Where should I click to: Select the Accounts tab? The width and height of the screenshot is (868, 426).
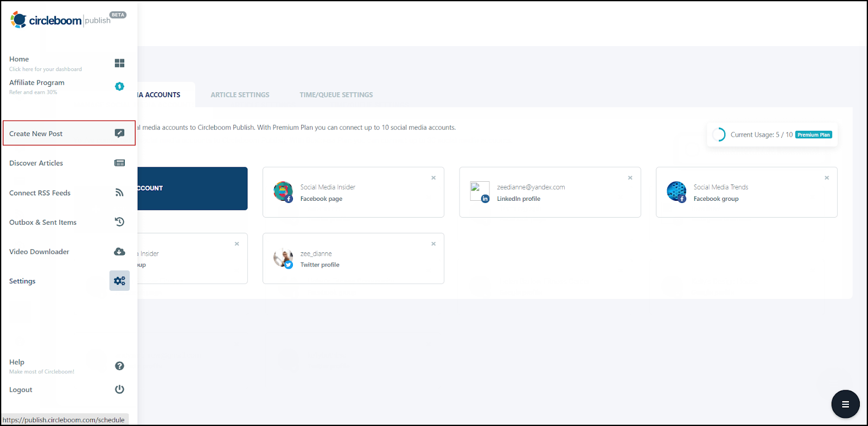(x=166, y=95)
